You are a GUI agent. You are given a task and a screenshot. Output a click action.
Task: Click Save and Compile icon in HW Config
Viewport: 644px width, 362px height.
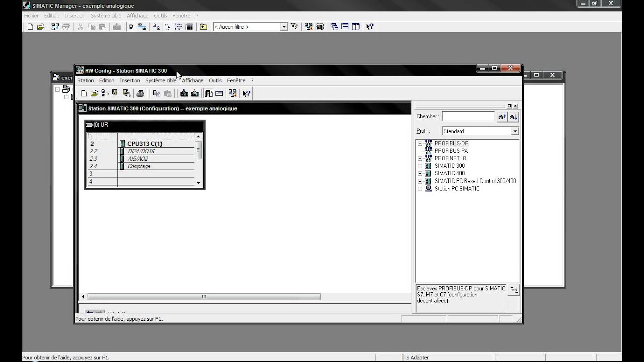pos(126,93)
